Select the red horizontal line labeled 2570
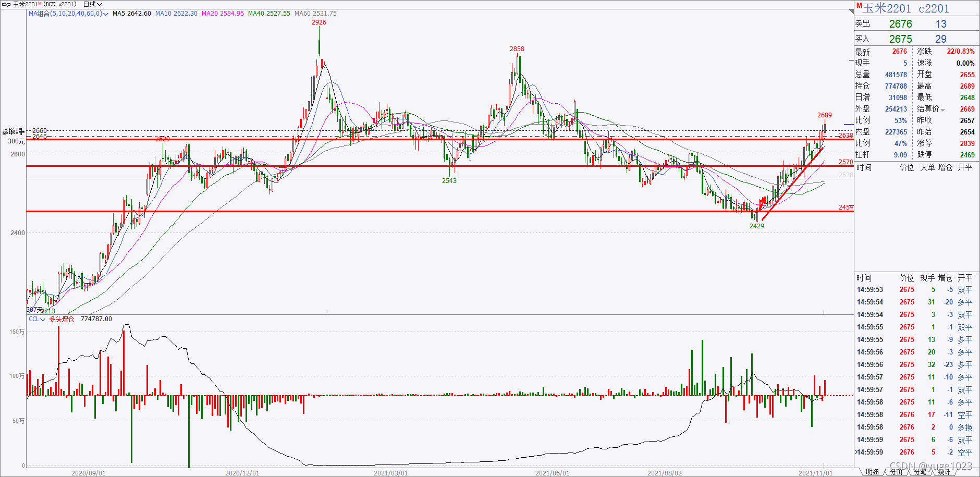The height and width of the screenshot is (477, 980). point(439,166)
